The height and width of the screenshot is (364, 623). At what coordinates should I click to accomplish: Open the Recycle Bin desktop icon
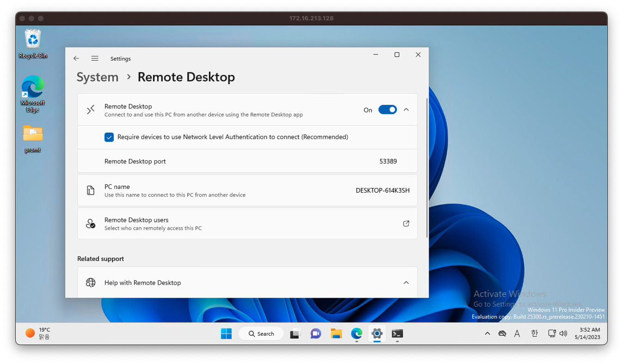pyautogui.click(x=33, y=44)
